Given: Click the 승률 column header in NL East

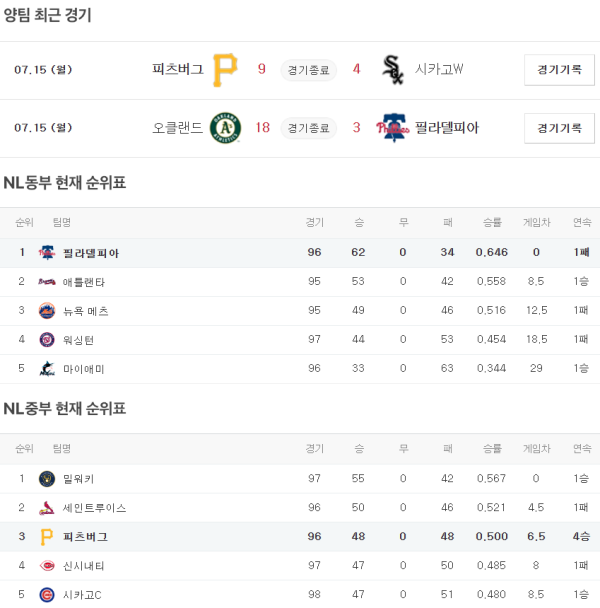Looking at the screenshot, I should pyautogui.click(x=492, y=222).
